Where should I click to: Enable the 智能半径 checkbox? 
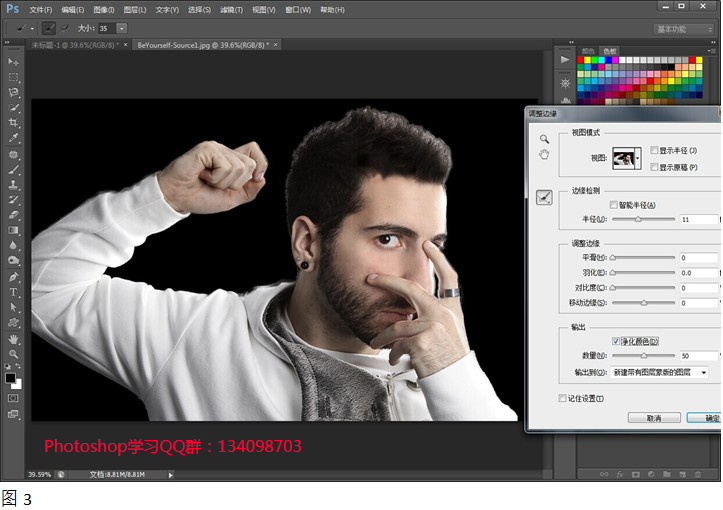point(614,205)
